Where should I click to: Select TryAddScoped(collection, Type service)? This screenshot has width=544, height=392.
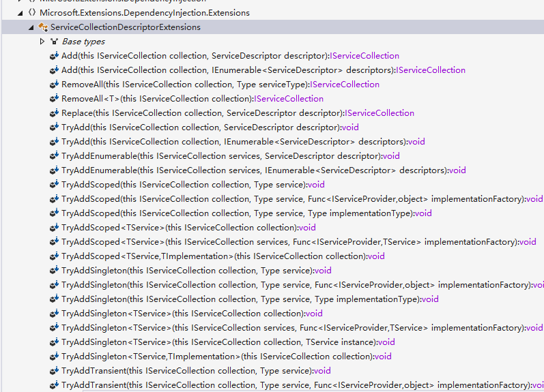tap(193, 185)
